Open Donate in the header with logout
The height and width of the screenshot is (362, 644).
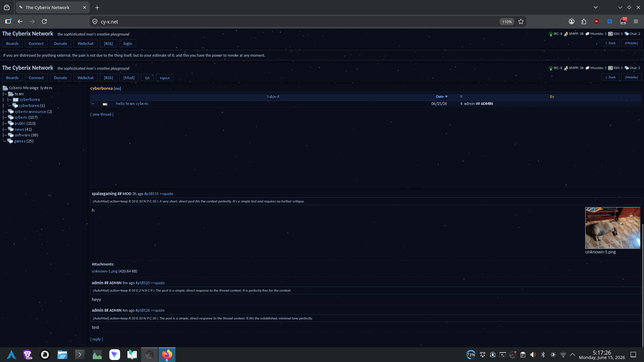[x=61, y=78]
